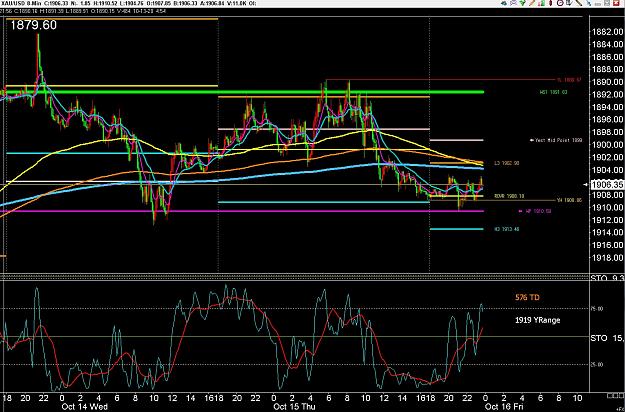The height and width of the screenshot is (412, 625).
Task: Click the 1900.00 price axis label
Action: [607, 145]
